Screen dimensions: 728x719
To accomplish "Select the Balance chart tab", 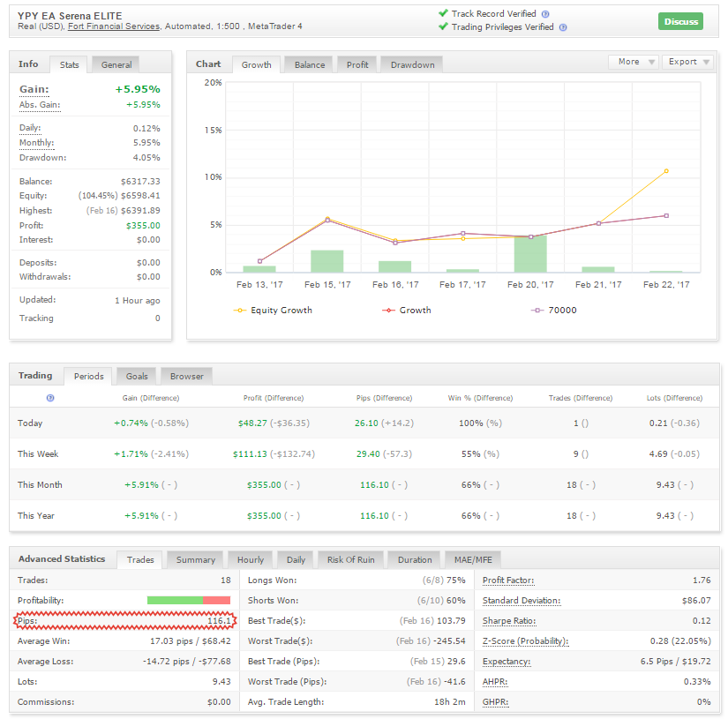I will (310, 65).
